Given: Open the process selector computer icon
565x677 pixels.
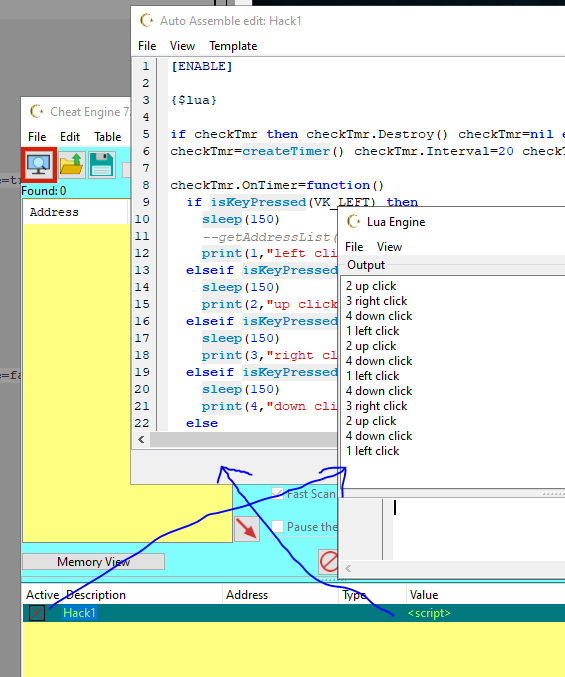Looking at the screenshot, I should (39, 165).
